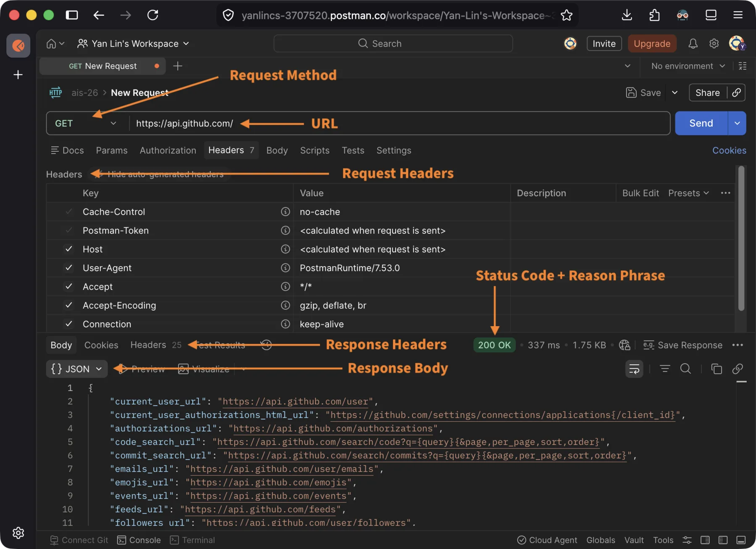Toggle word wrap in response body
Viewport: 756px width, 549px height.
point(634,369)
